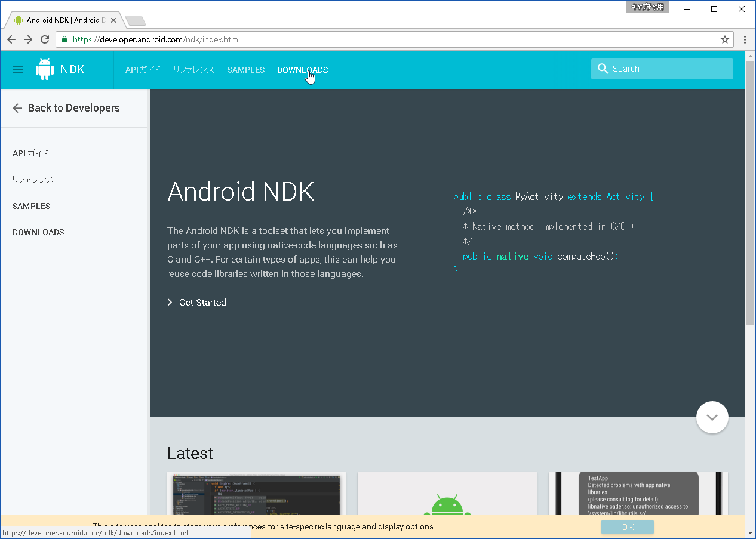This screenshot has width=756, height=539.
Task: Accept cookies with the OK button
Action: (628, 527)
